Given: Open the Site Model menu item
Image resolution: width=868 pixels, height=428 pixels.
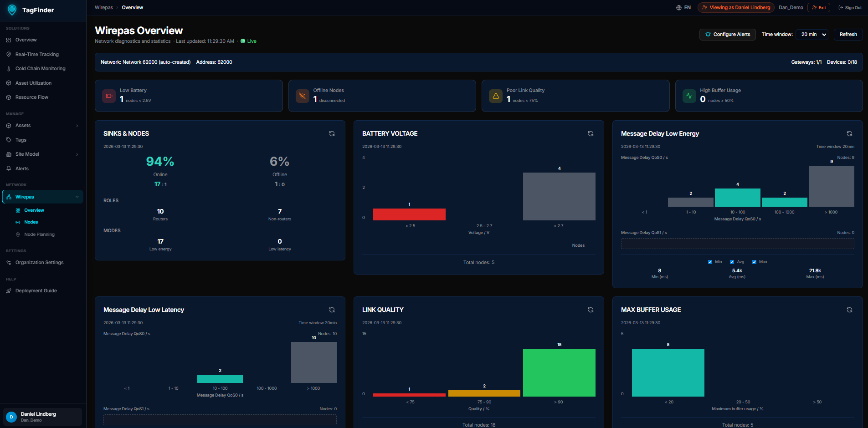Looking at the screenshot, I should pos(42,154).
